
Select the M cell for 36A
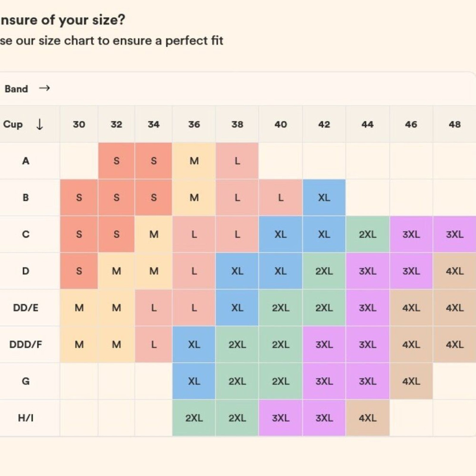click(194, 161)
